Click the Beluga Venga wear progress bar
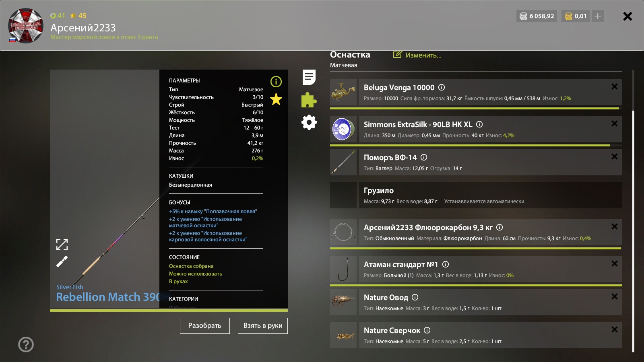The width and height of the screenshot is (644, 362). (476, 108)
